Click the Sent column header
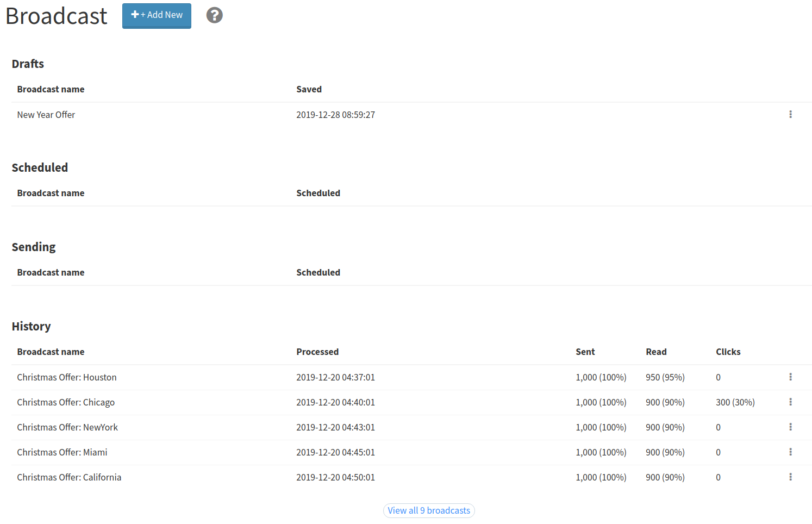Viewport: 812px width, 524px height. 585,352
